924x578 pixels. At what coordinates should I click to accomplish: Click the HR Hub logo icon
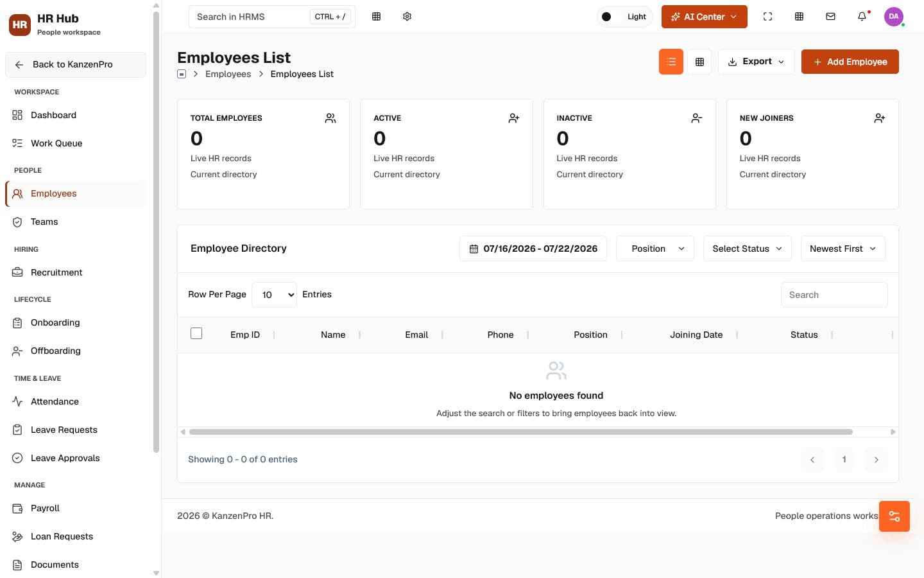click(20, 24)
